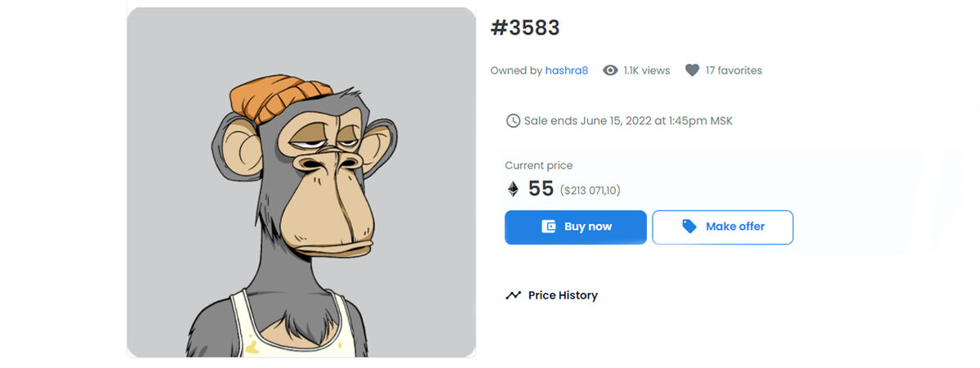Click the heart favorites icon

coord(692,70)
